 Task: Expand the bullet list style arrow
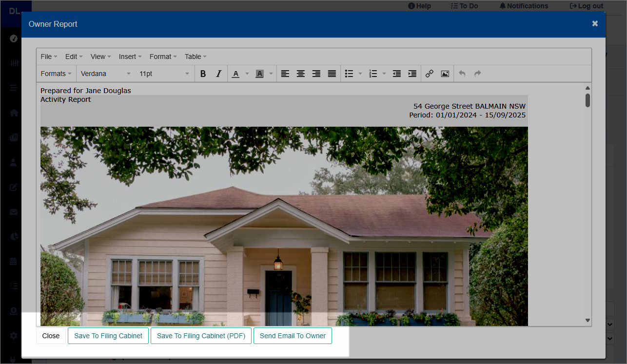click(360, 74)
